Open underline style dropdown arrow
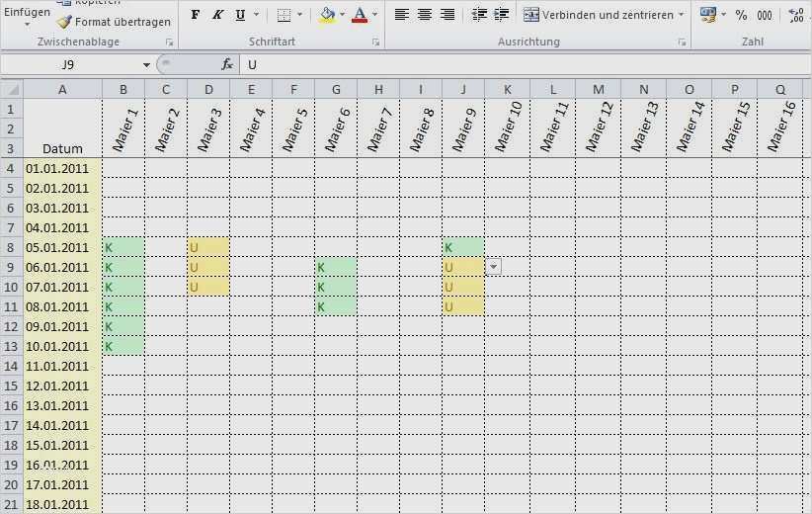 (256, 15)
